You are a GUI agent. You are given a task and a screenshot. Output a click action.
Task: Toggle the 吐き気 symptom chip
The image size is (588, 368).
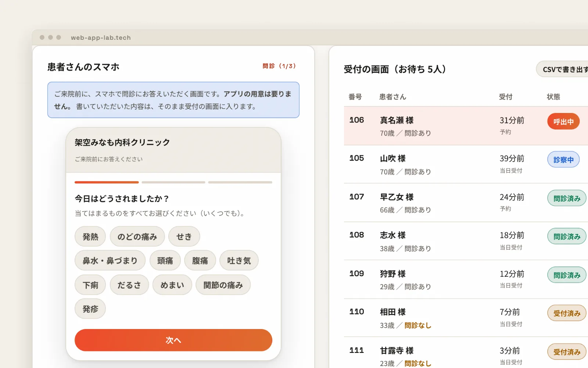(x=239, y=261)
